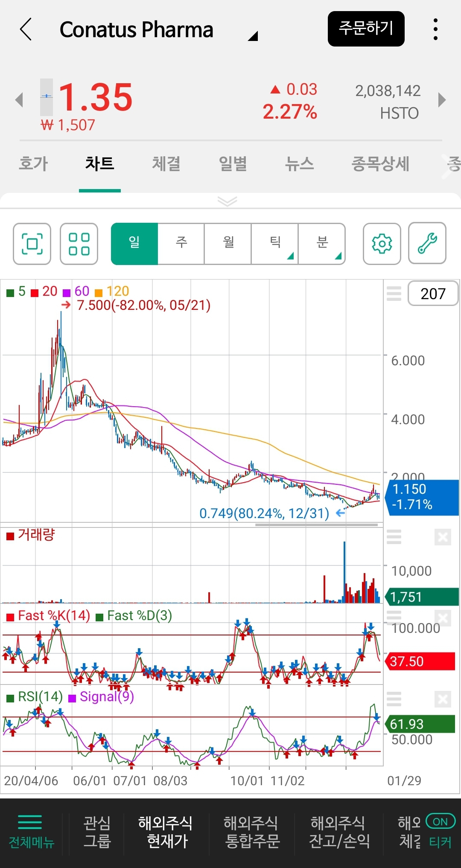Open tick (틱) period dropdown
The height and width of the screenshot is (868, 461).
(275, 244)
